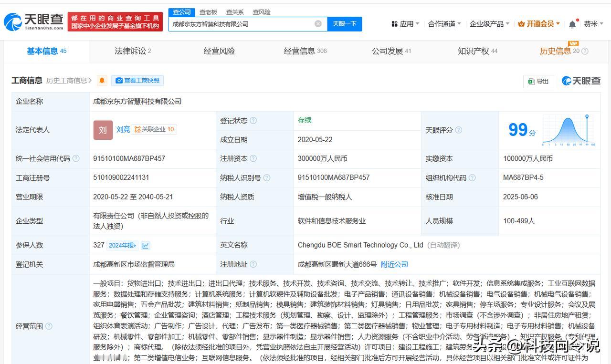Expand 合作通道 dropdown menu
Screen dimensions: 611x364
tap(444, 24)
